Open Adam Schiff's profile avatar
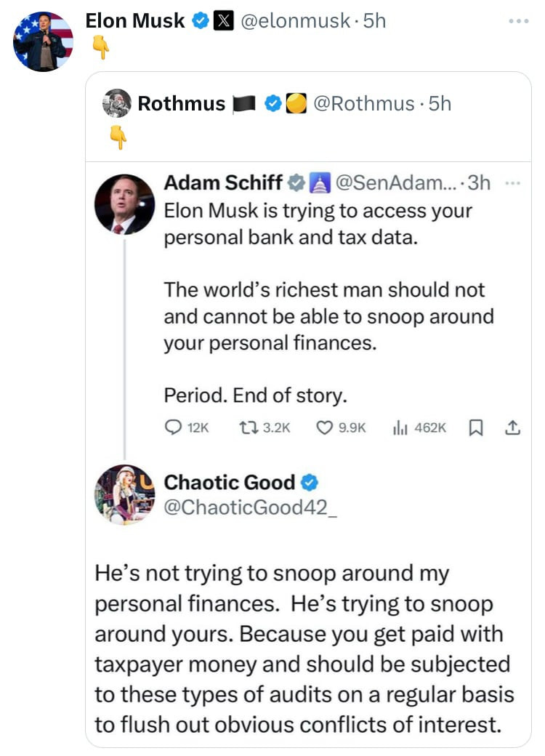Screen dimensions: 545x756 click(x=124, y=204)
